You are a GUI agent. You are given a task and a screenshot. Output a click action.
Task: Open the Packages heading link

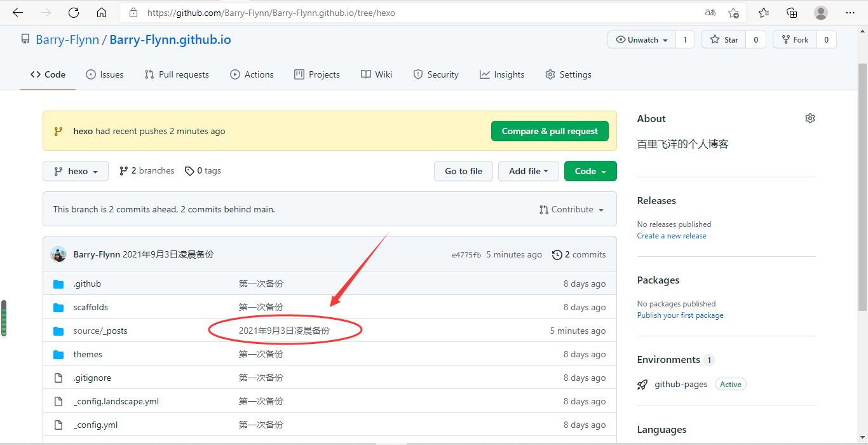pos(658,280)
